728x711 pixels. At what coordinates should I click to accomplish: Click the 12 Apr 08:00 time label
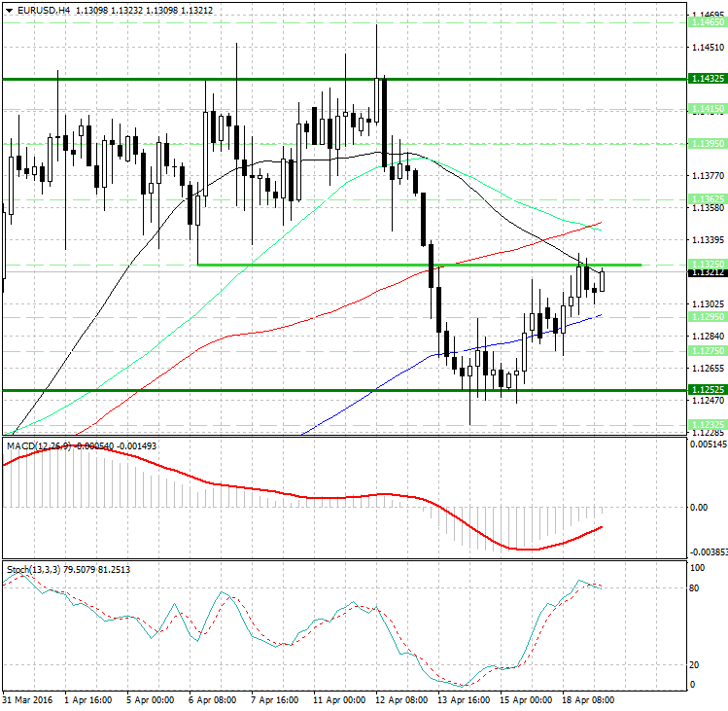[x=401, y=700]
